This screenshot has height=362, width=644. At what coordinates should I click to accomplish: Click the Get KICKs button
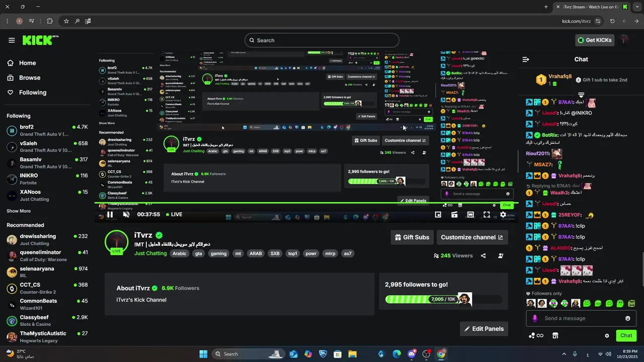pos(594,40)
